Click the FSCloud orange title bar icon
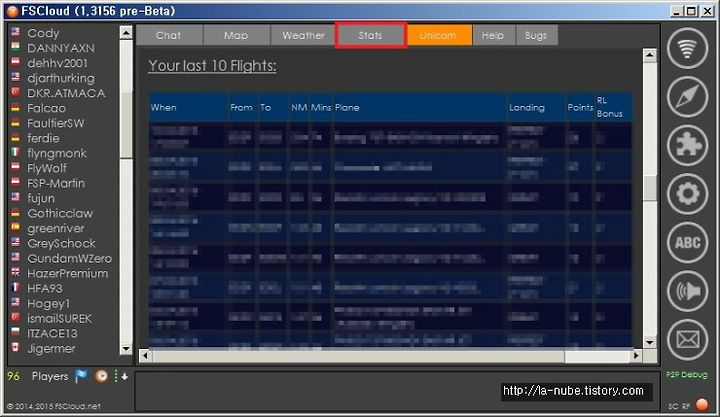The width and height of the screenshot is (720, 417). 12,11
